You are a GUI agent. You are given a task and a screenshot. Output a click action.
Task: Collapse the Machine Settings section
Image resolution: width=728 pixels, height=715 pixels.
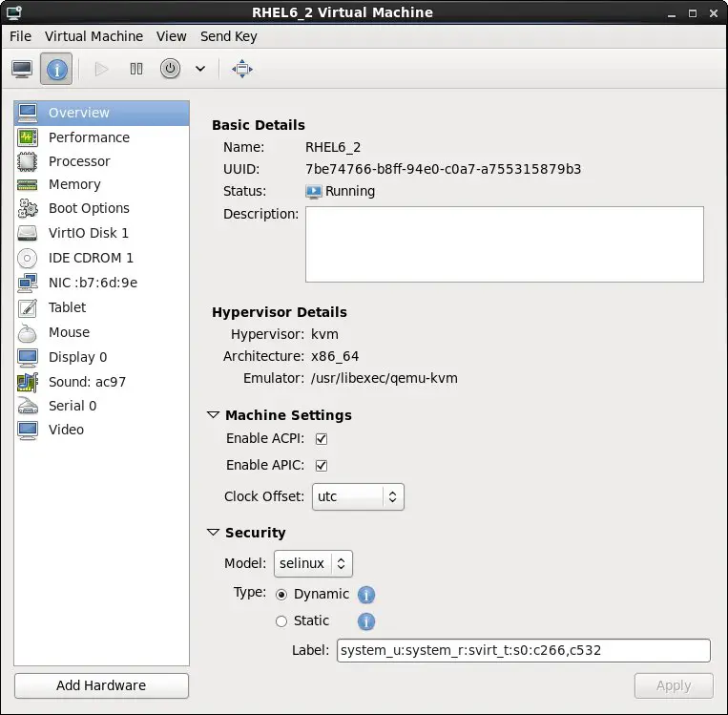click(x=213, y=415)
